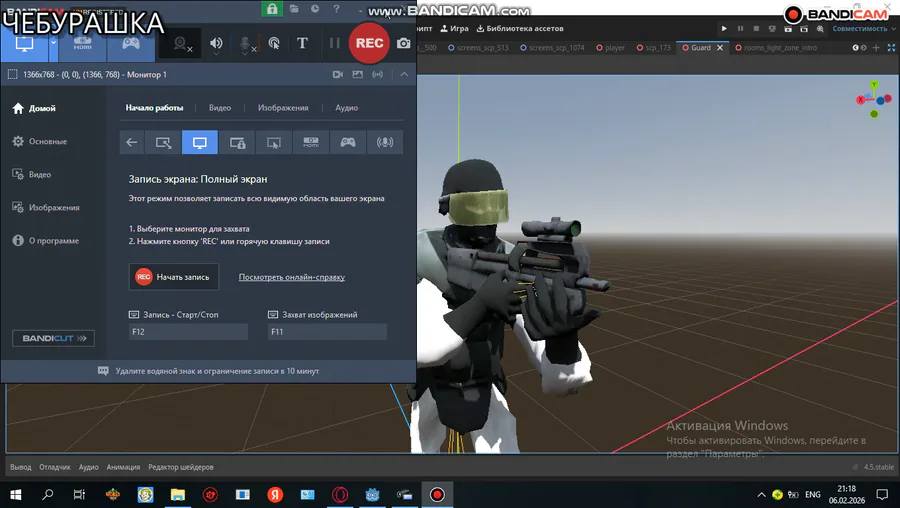Take a screenshot with the camera icon
This screenshot has width=900, height=508.
[404, 44]
